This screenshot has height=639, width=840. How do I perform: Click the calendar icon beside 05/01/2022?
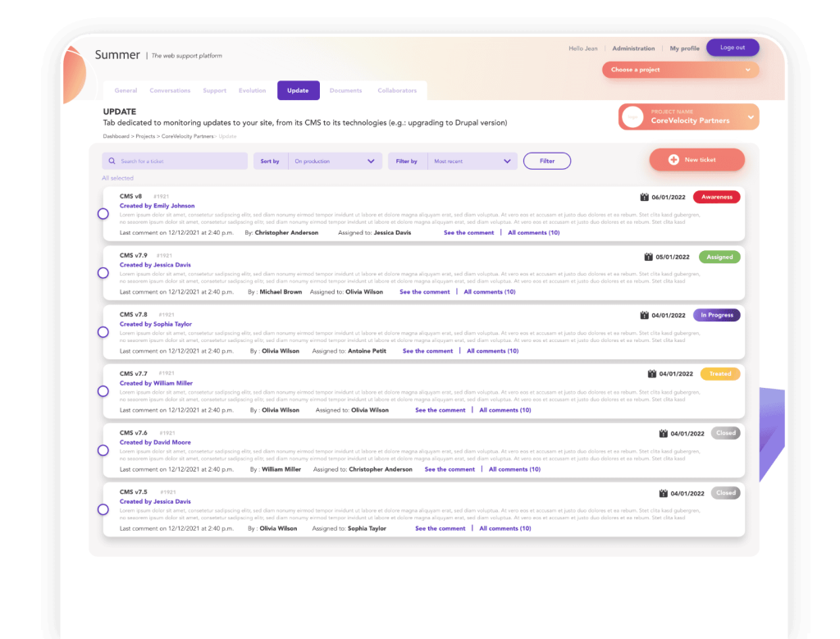650,257
